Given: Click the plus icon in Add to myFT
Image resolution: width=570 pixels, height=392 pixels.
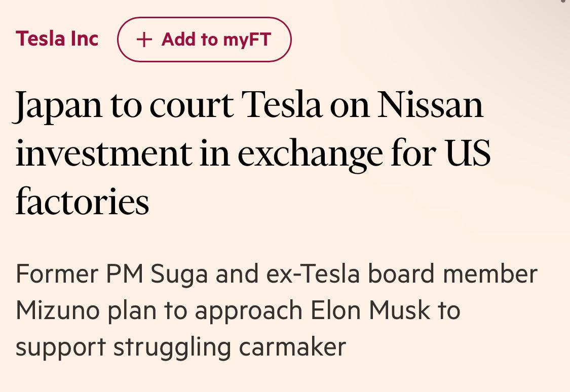Looking at the screenshot, I should coord(144,40).
